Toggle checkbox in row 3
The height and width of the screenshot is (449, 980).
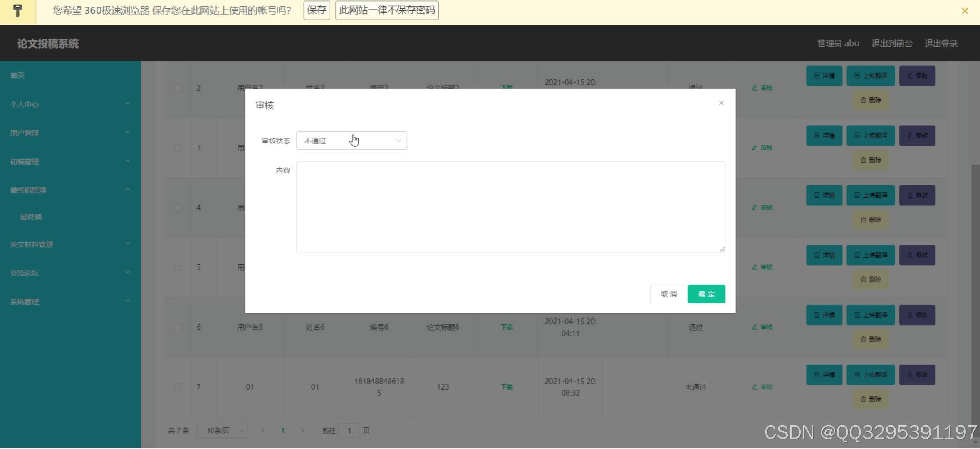point(177,147)
